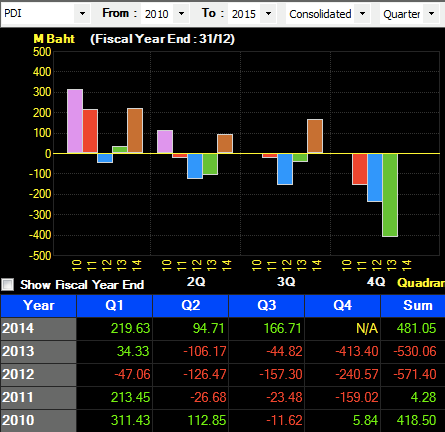Open the Quarter period dropdown
Viewport: 445px width, 432px height.
tap(431, 14)
